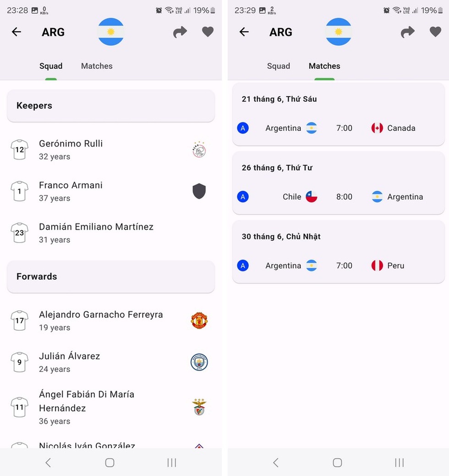Image resolution: width=449 pixels, height=476 pixels.
Task: Tap Benfica crest beside Di María
Action: point(199,407)
